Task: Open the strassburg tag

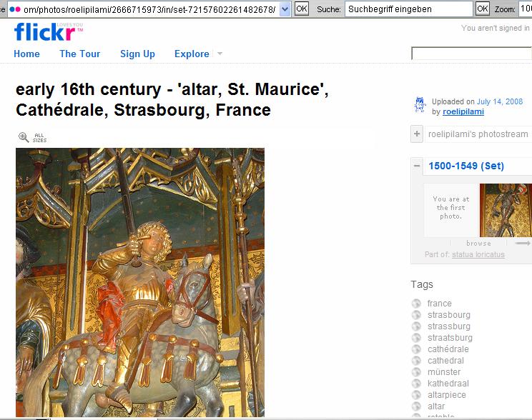Action: pyautogui.click(x=449, y=326)
